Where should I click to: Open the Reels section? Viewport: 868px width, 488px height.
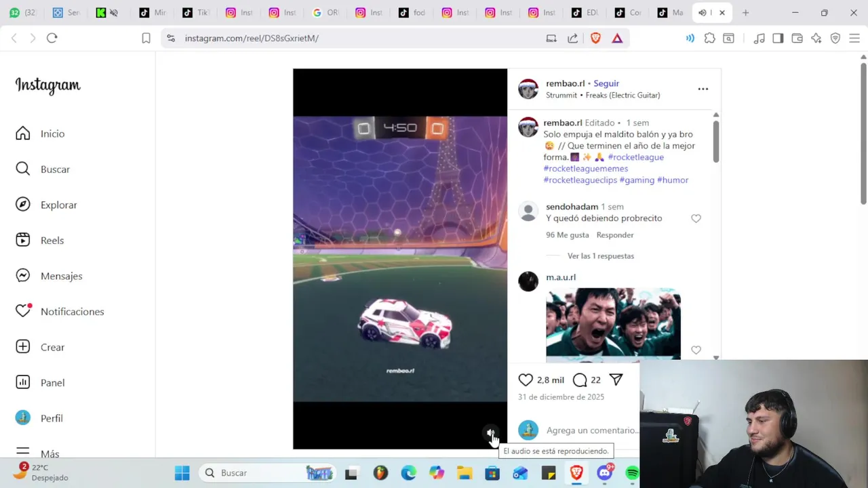coord(40,240)
